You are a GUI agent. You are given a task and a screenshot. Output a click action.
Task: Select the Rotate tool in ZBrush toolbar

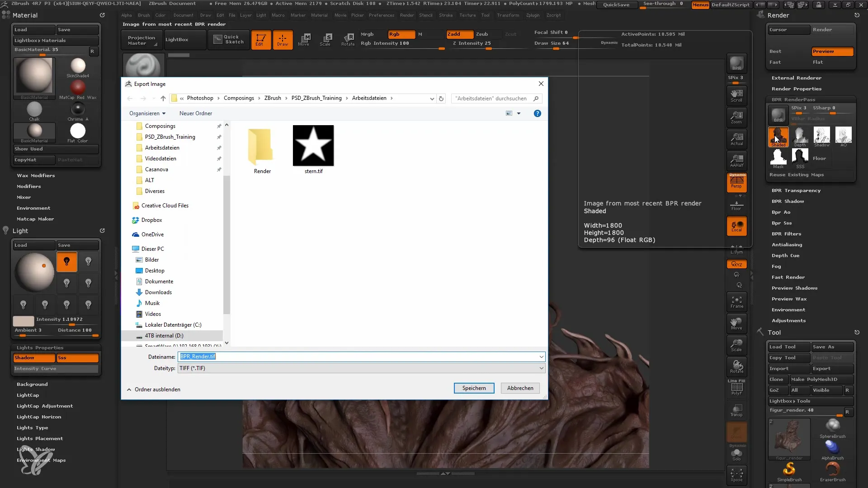(x=348, y=39)
